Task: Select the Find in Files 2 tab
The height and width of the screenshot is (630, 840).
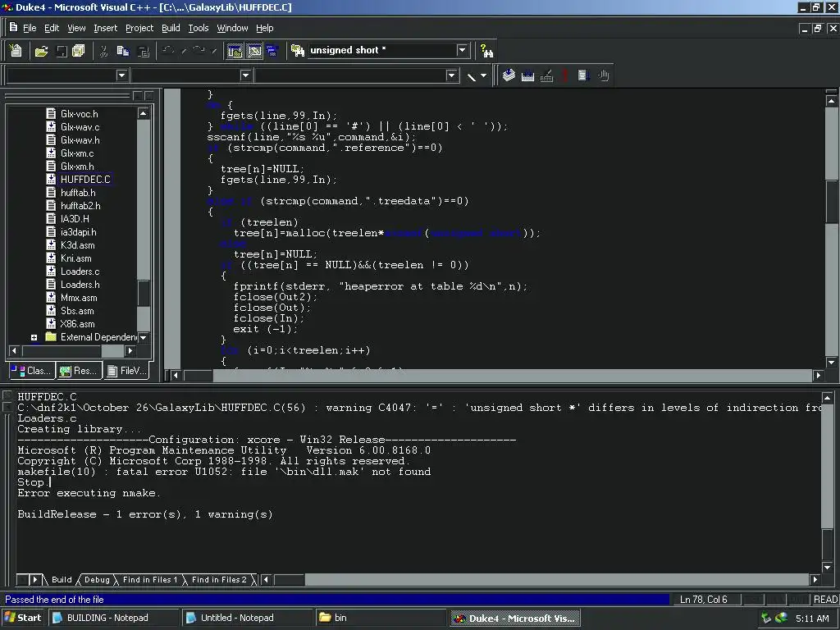Action: pyautogui.click(x=219, y=580)
